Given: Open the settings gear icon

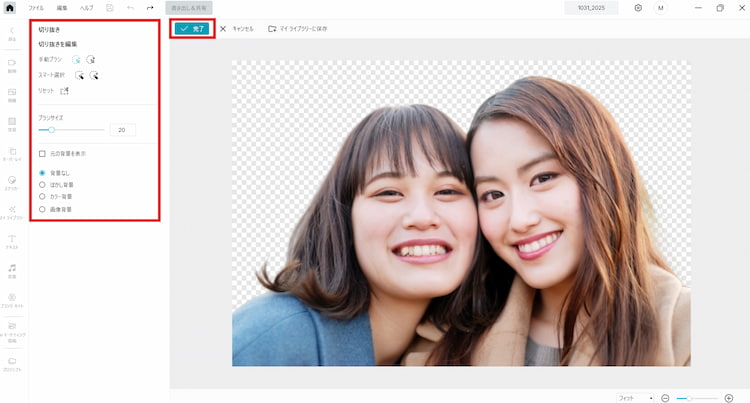Looking at the screenshot, I should pyautogui.click(x=638, y=8).
